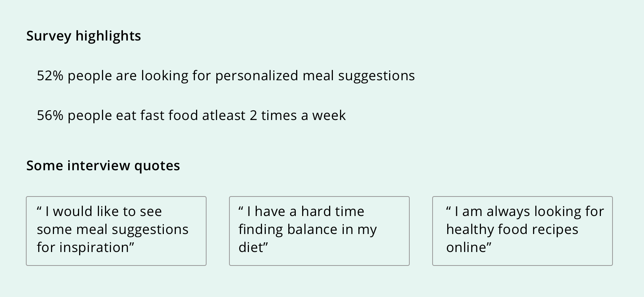644x297 pixels.
Task: Click the '52%' figure
Action: 50,76
